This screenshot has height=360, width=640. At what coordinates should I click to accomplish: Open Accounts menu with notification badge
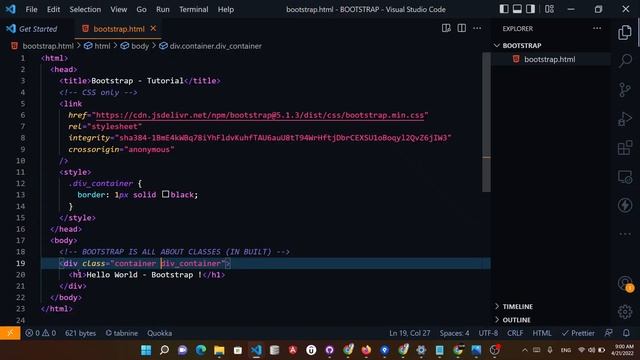[x=625, y=283]
